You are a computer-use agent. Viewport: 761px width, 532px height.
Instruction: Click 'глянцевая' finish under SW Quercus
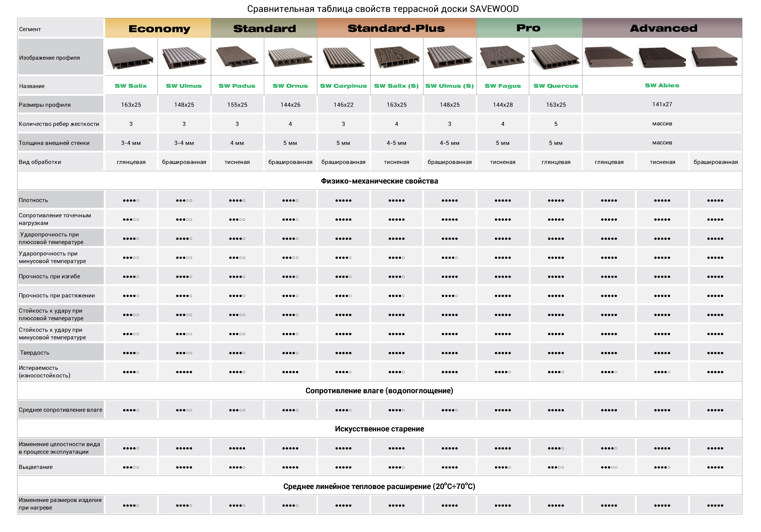coord(556,162)
